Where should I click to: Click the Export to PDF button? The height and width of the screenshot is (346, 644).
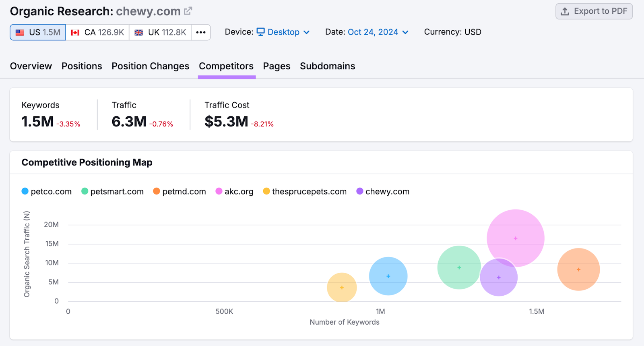coord(594,11)
